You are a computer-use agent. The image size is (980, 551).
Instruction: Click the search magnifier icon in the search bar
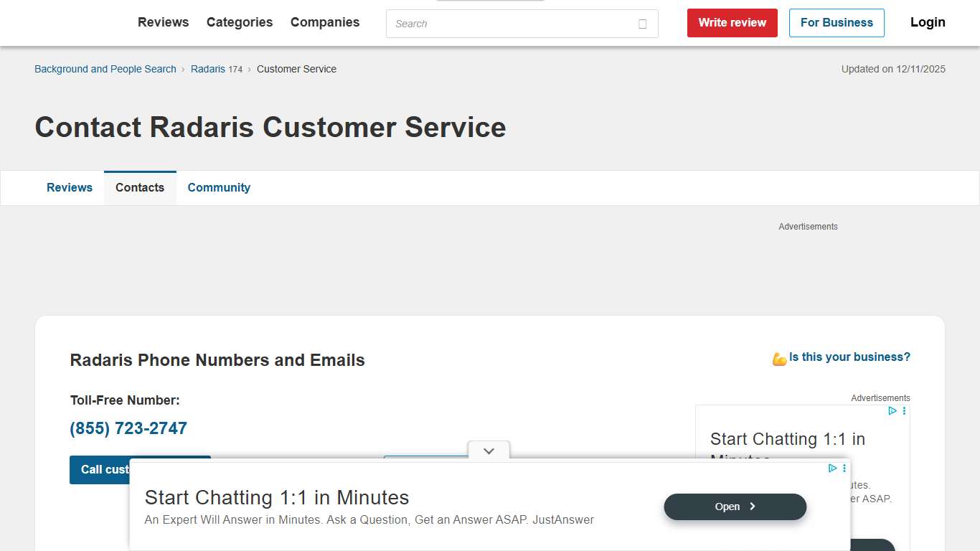(x=641, y=24)
